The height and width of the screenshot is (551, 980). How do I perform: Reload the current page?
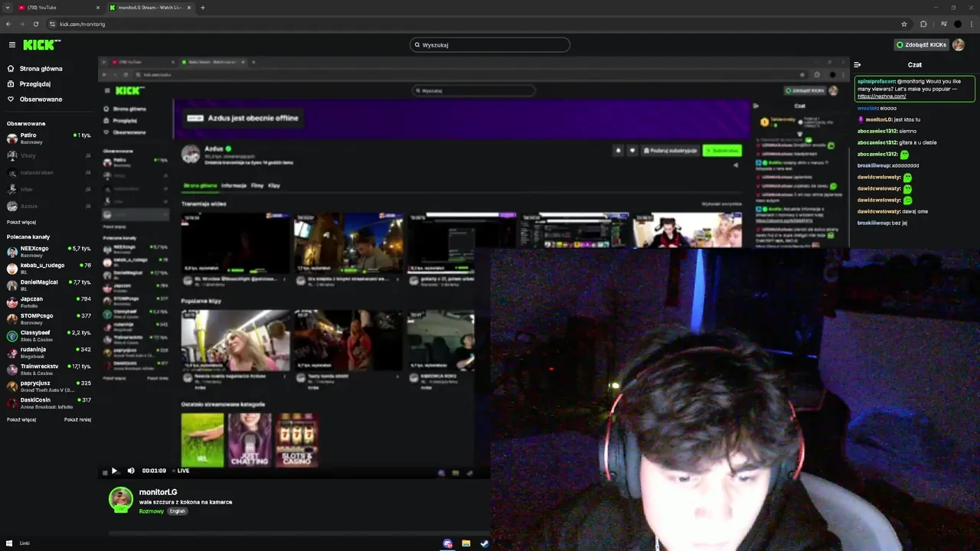point(35,24)
